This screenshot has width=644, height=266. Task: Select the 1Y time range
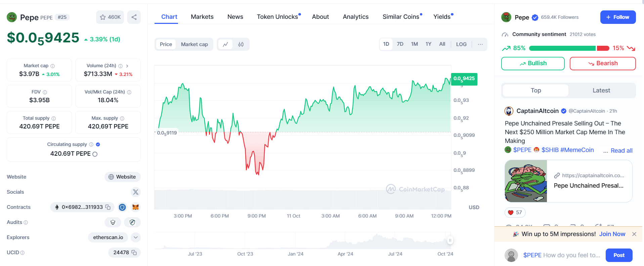tap(428, 44)
